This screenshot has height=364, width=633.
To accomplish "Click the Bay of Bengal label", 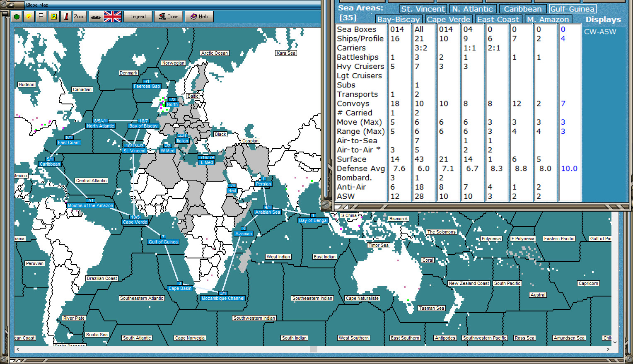I will [x=313, y=220].
